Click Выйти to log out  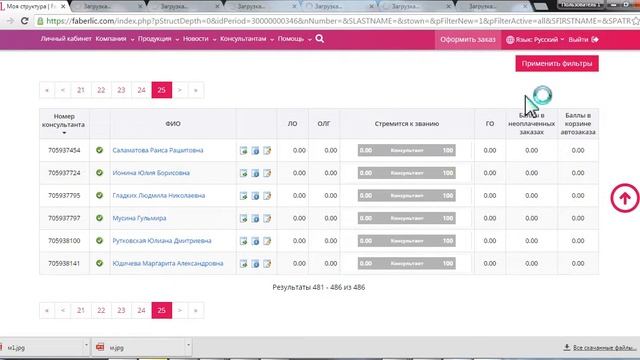[583, 40]
